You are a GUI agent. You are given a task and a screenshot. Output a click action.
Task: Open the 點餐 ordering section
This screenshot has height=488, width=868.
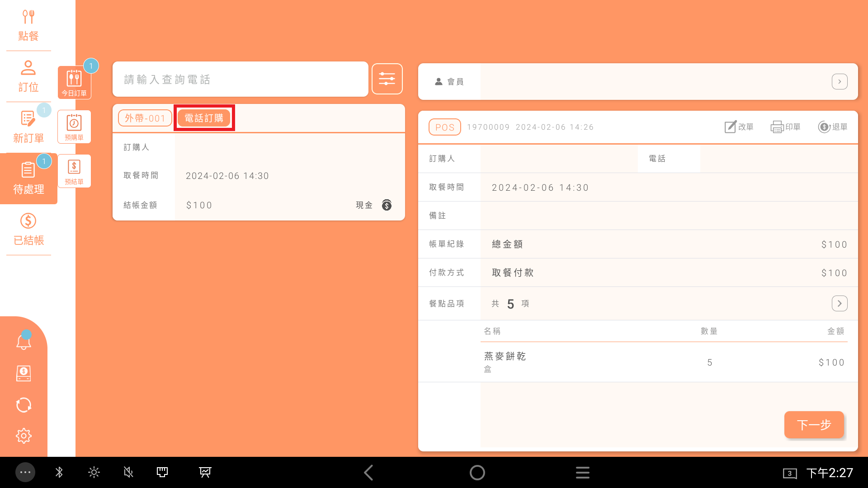(x=28, y=26)
